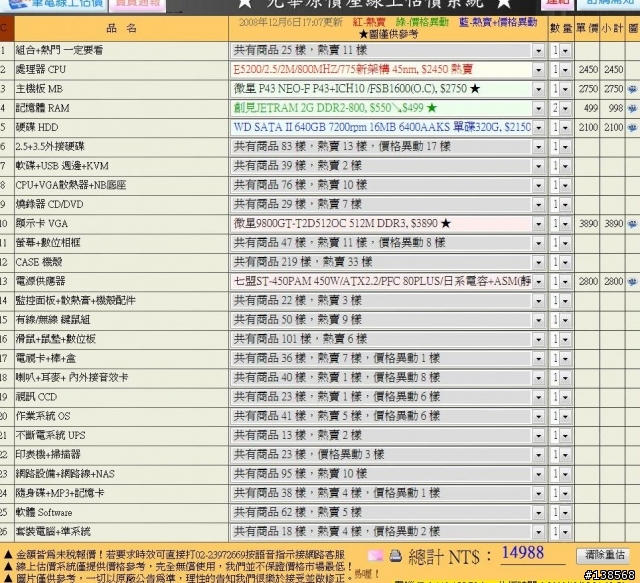Viewport: 640px width, 583px height.
Task: Open the quantity dropdown in the 套裝電腦+準系統 row
Action: 560,532
